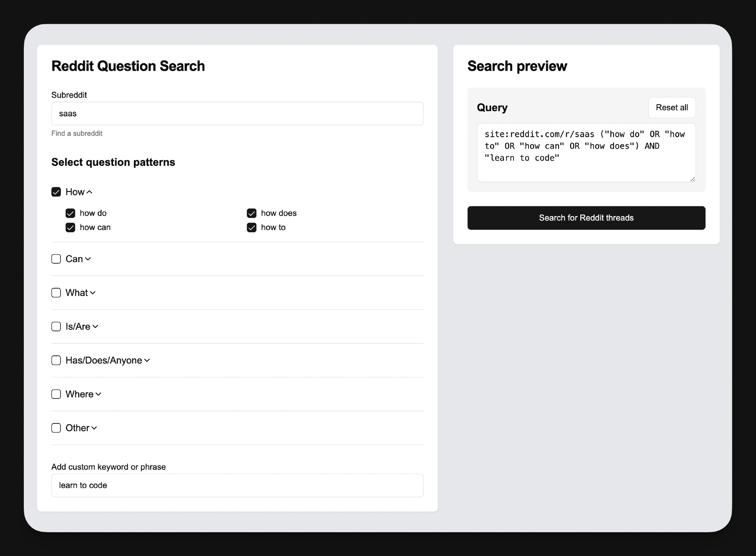Open the Is/Are chevron dropdown
Viewport: 756px width, 556px height.
(95, 327)
